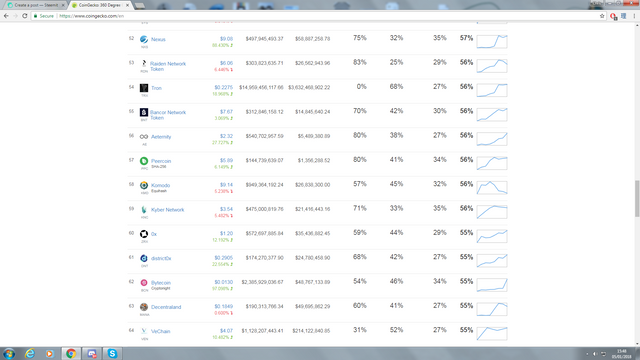This screenshot has height=360, width=640.
Task: Open the Komodo coin link
Action: (x=160, y=185)
